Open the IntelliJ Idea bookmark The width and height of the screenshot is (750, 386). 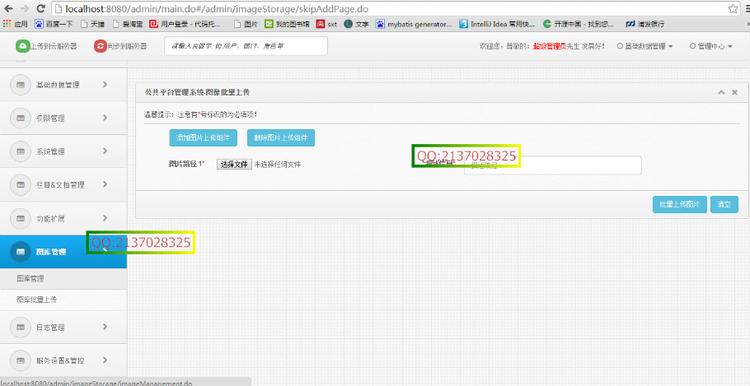(x=497, y=23)
